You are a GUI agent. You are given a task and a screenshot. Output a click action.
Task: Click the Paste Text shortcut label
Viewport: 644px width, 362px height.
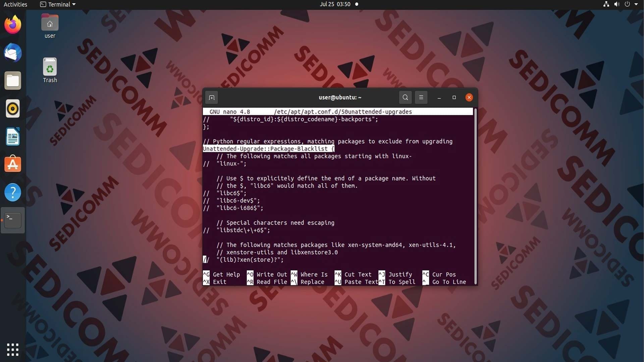click(361, 282)
